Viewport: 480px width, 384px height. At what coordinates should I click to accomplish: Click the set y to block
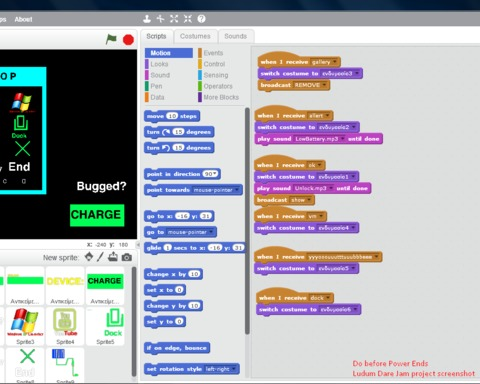(x=165, y=322)
